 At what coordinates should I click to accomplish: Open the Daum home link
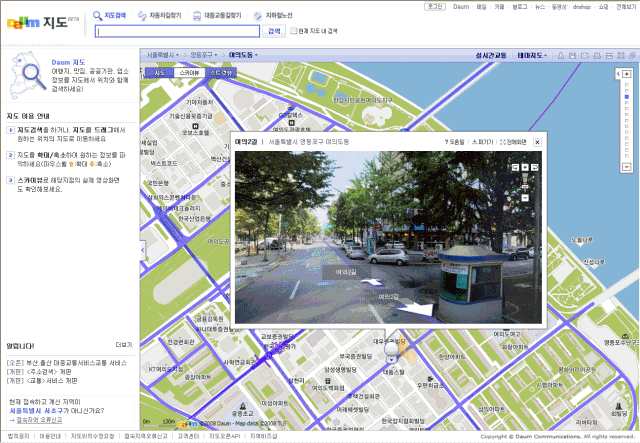461,7
